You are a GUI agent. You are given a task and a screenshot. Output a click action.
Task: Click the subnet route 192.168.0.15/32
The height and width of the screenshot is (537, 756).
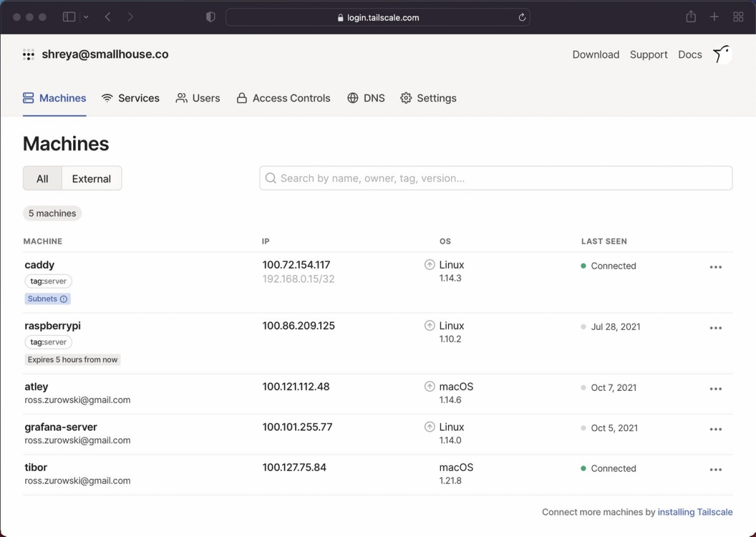pos(299,279)
